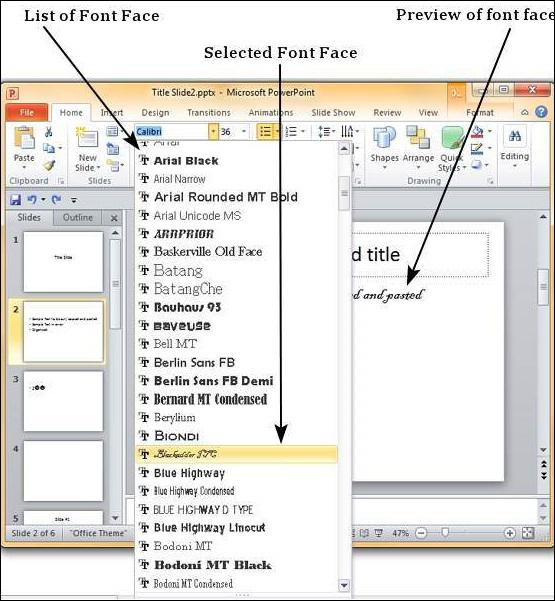Click the 47% zoom level text
Viewport: 555px width, 601px height.
401,533
